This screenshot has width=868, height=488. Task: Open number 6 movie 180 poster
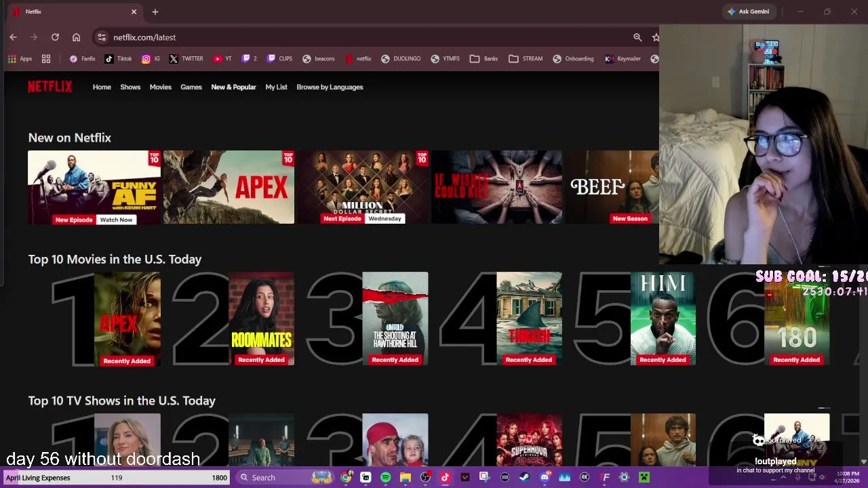797,319
